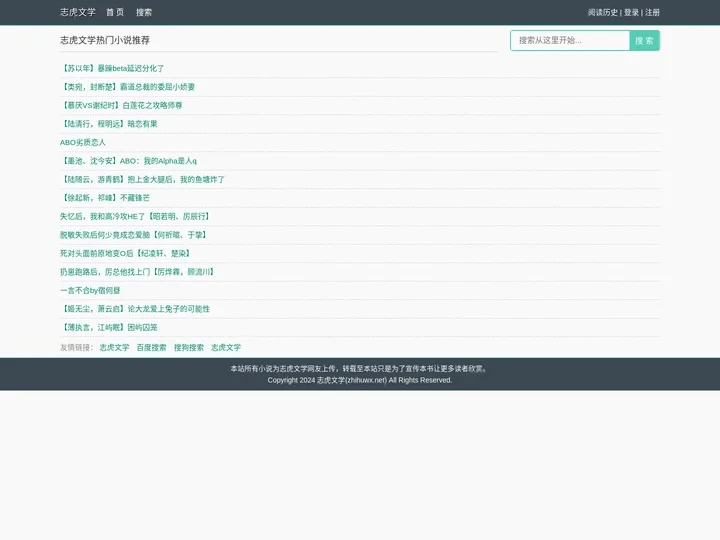The height and width of the screenshot is (540, 720).
Task: Open novel 脱敏失败后何少竟成恋爱脑
Action: click(134, 235)
